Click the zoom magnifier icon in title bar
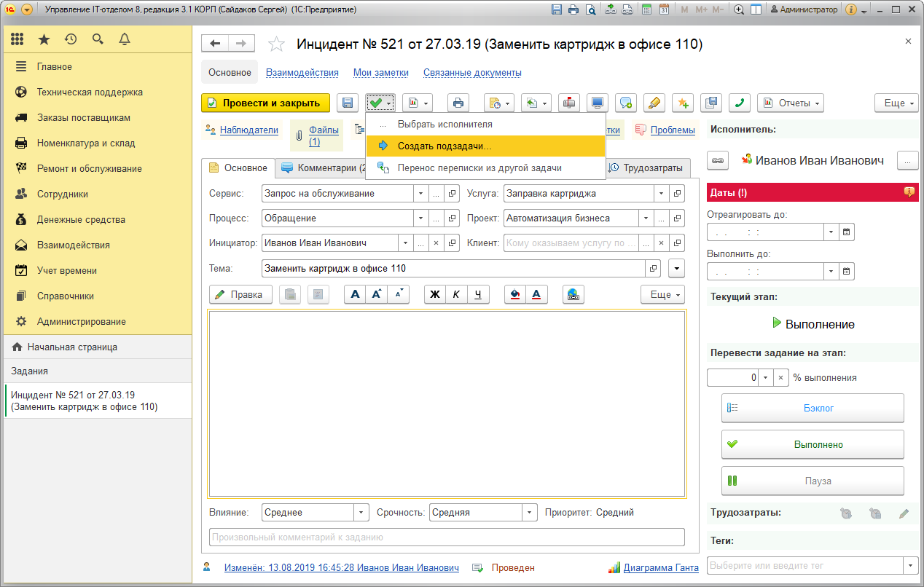The height and width of the screenshot is (587, 924). pos(739,9)
